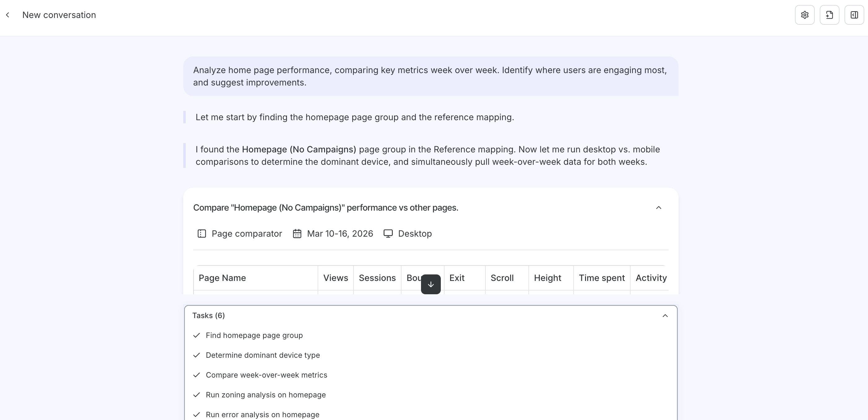
Task: Click the check mark beside Compare week-over-week metrics
Action: click(197, 375)
